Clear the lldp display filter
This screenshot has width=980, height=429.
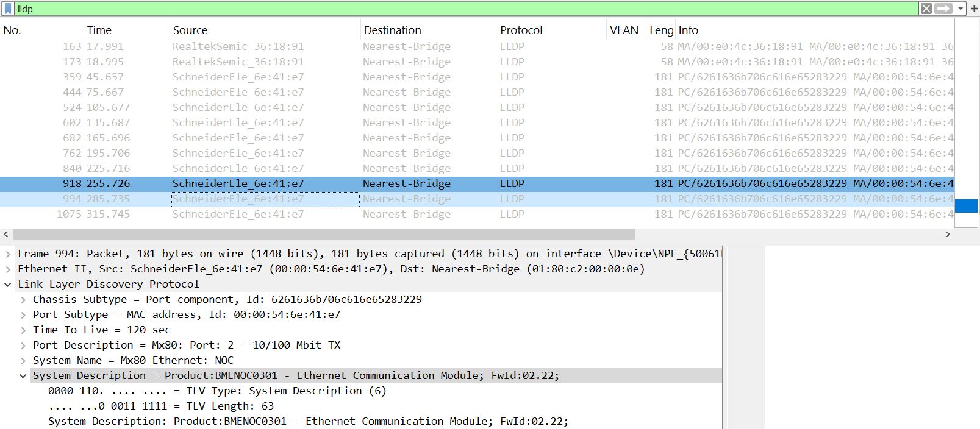pyautogui.click(x=926, y=9)
